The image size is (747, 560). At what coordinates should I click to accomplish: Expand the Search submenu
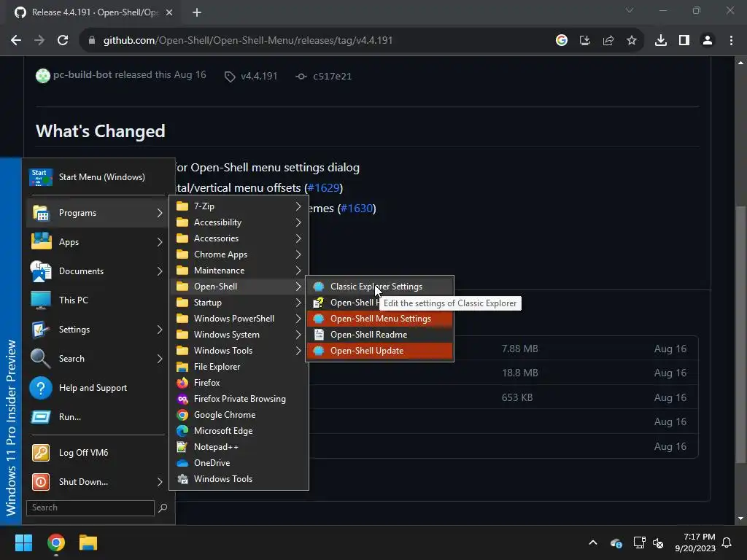coord(98,359)
